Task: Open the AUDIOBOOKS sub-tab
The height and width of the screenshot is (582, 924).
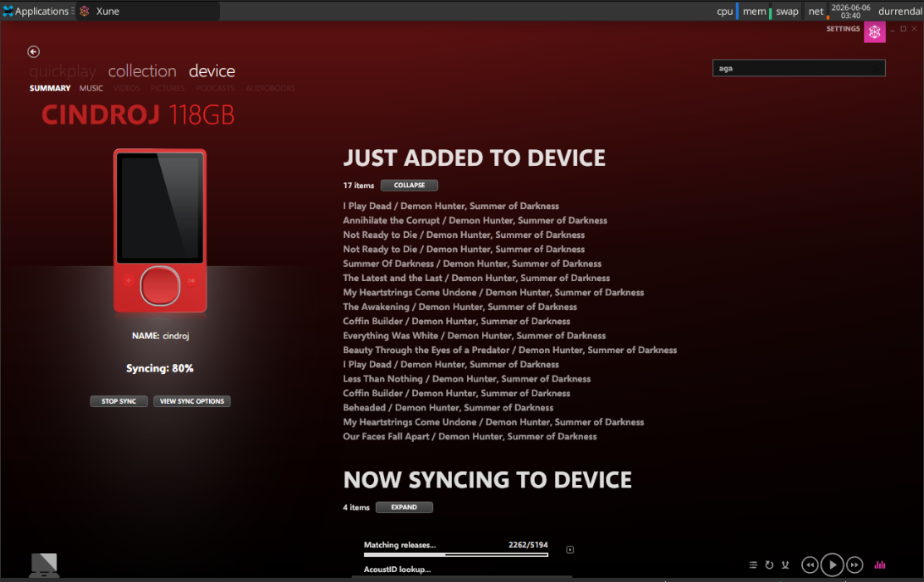Action: (x=270, y=89)
